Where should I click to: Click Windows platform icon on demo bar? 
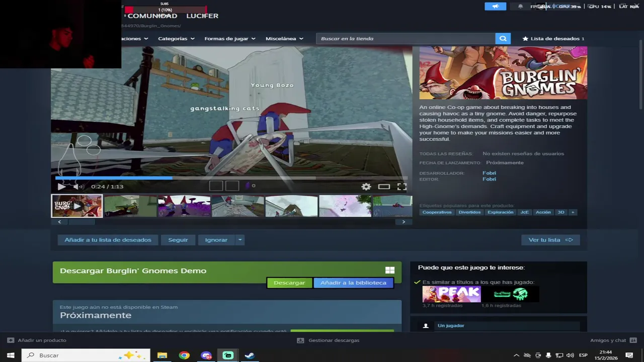click(390, 270)
